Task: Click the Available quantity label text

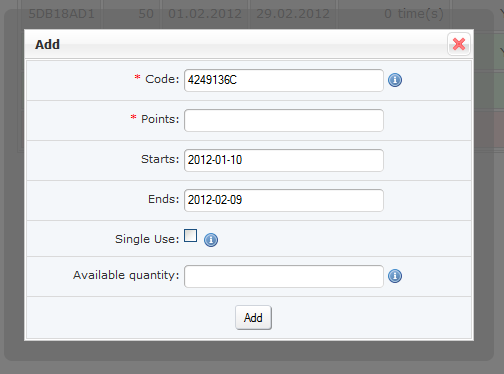Action: tap(126, 275)
